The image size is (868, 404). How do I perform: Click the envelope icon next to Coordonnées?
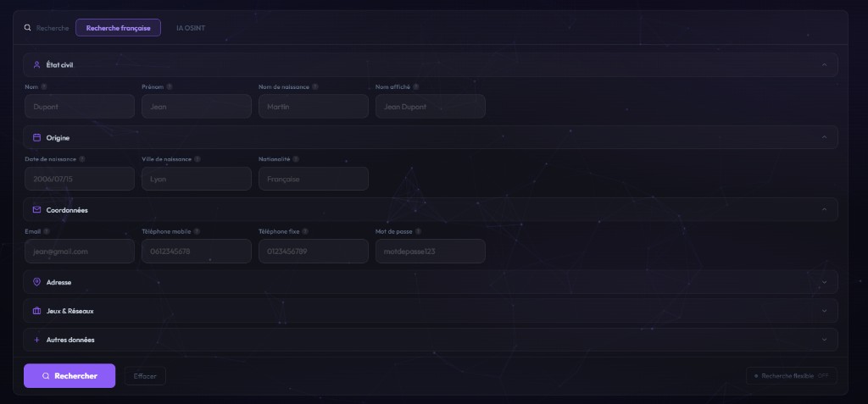(x=36, y=210)
